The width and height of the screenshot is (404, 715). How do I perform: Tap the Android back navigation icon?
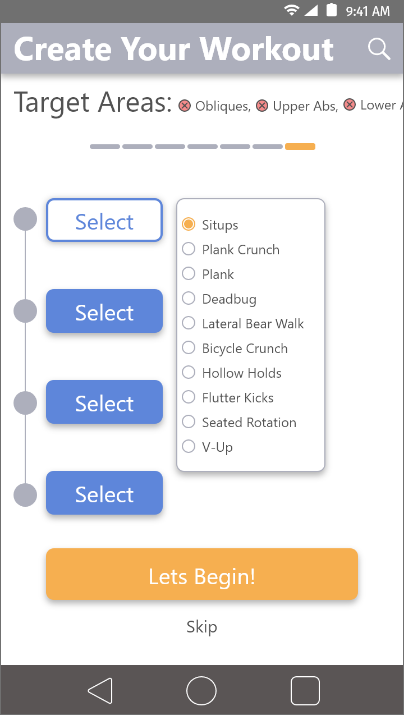coord(100,690)
